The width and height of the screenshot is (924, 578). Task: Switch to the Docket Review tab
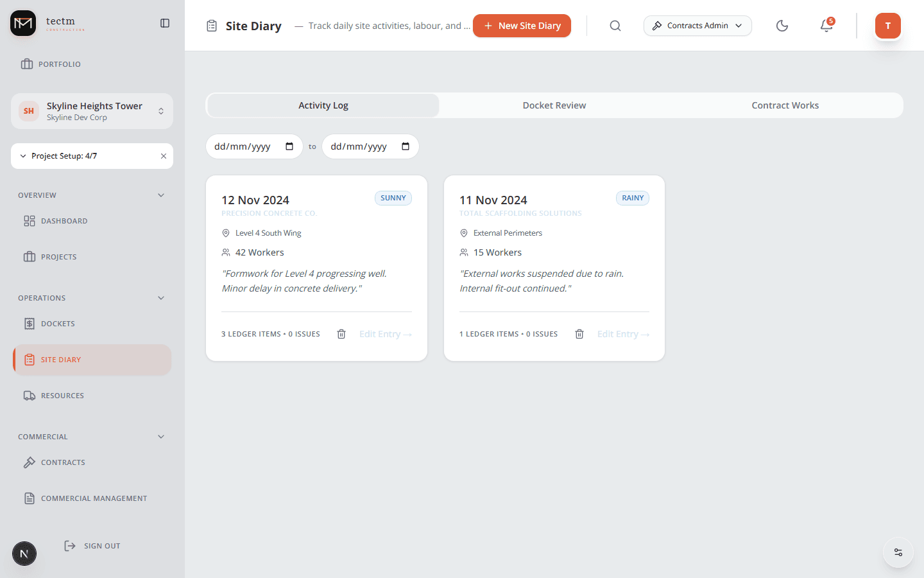(554, 105)
